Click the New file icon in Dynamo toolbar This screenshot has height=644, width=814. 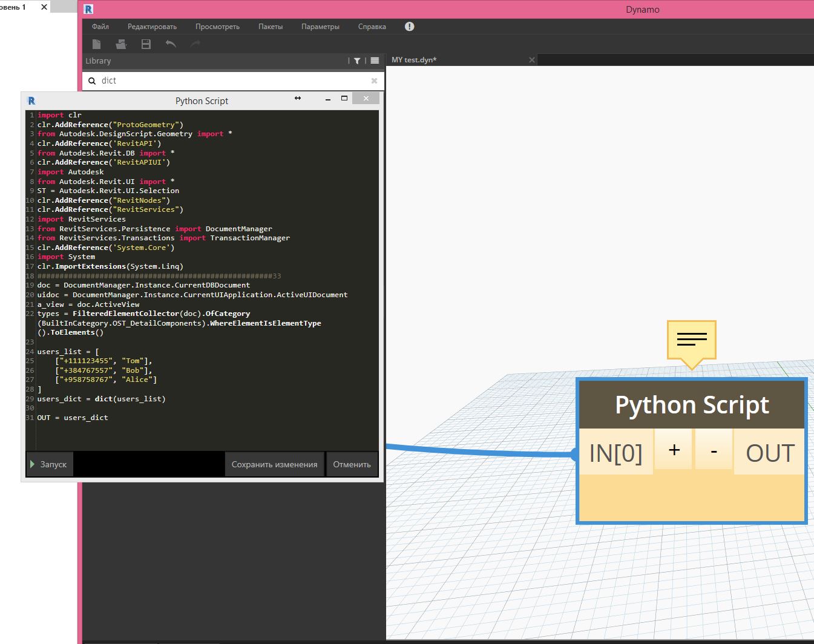96,44
